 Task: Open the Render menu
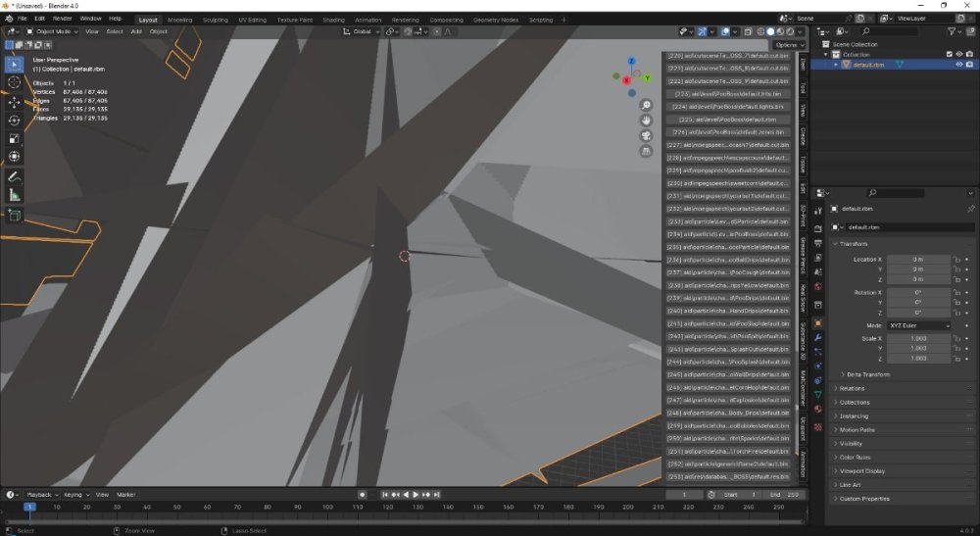(62, 19)
